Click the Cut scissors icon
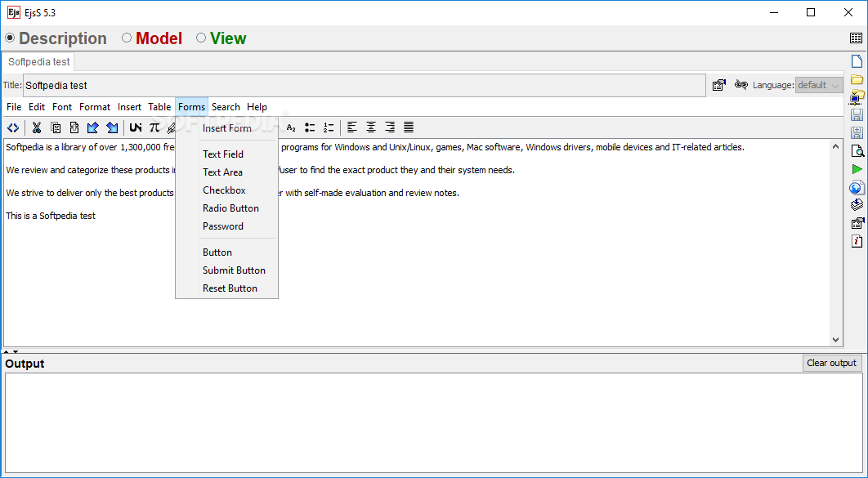 37,127
